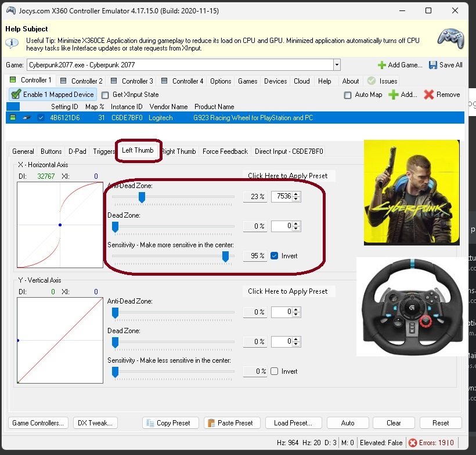Viewport: 476px width, 455px height.
Task: Click the DX Tweak... button
Action: (95, 423)
